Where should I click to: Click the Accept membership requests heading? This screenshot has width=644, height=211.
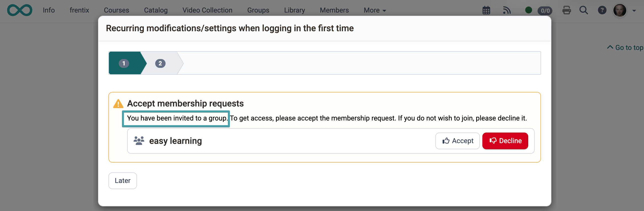185,104
